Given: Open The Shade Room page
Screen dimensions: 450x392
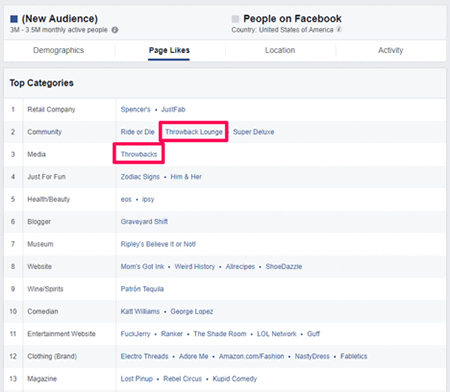Looking at the screenshot, I should tap(220, 334).
